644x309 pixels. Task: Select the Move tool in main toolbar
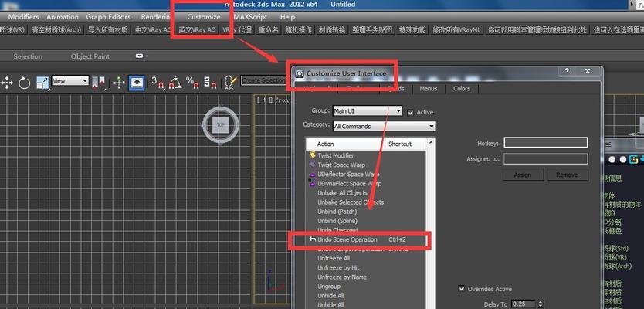click(7, 83)
